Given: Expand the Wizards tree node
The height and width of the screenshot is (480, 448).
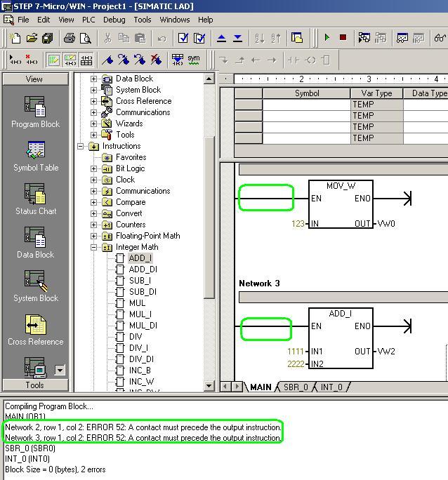Looking at the screenshot, I should 93,124.
